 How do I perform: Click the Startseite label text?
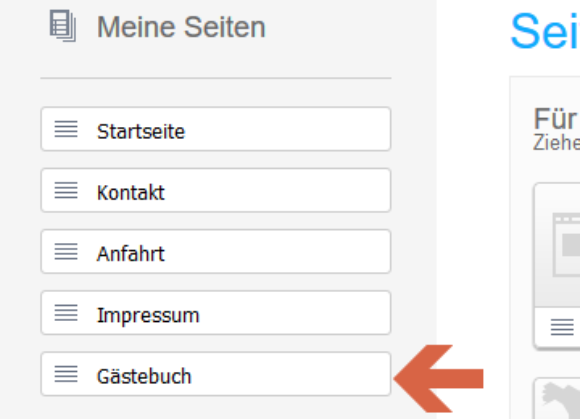click(141, 131)
